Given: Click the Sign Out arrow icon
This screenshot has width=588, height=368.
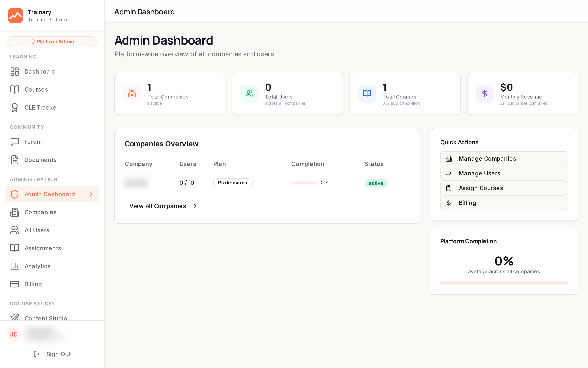Looking at the screenshot, I should 37,354.
